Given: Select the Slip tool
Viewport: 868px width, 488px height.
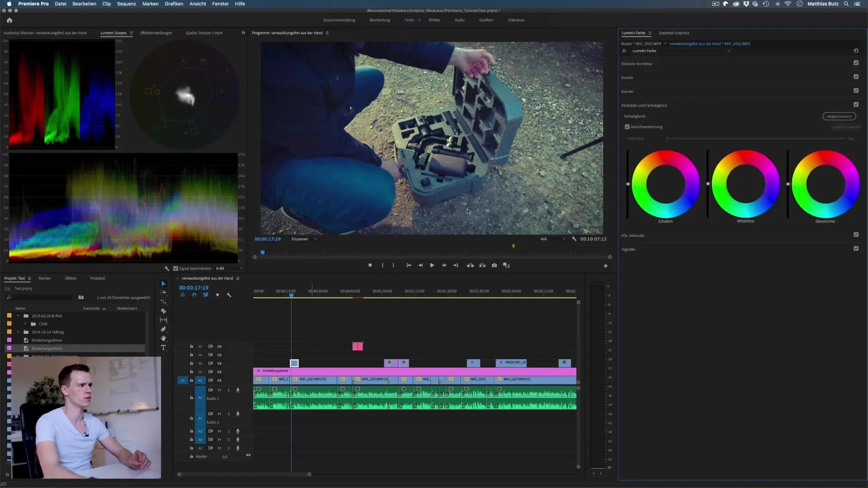Looking at the screenshot, I should (x=163, y=320).
